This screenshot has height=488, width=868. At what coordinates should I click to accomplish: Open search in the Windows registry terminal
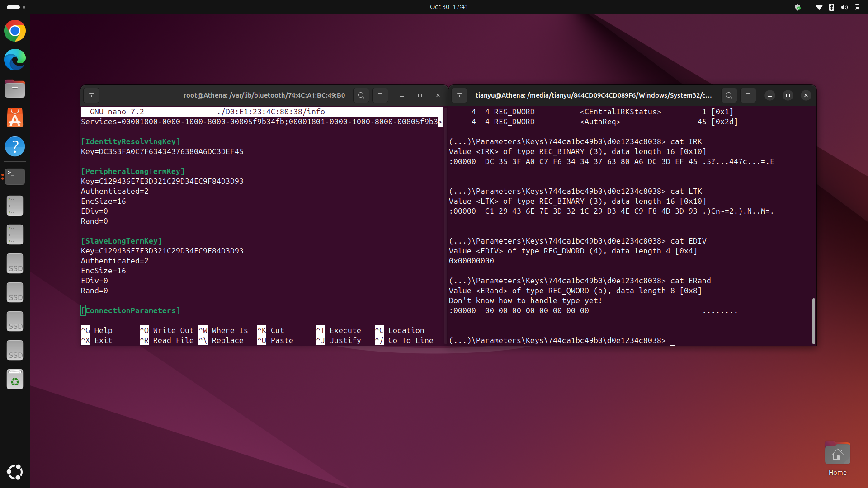click(729, 95)
